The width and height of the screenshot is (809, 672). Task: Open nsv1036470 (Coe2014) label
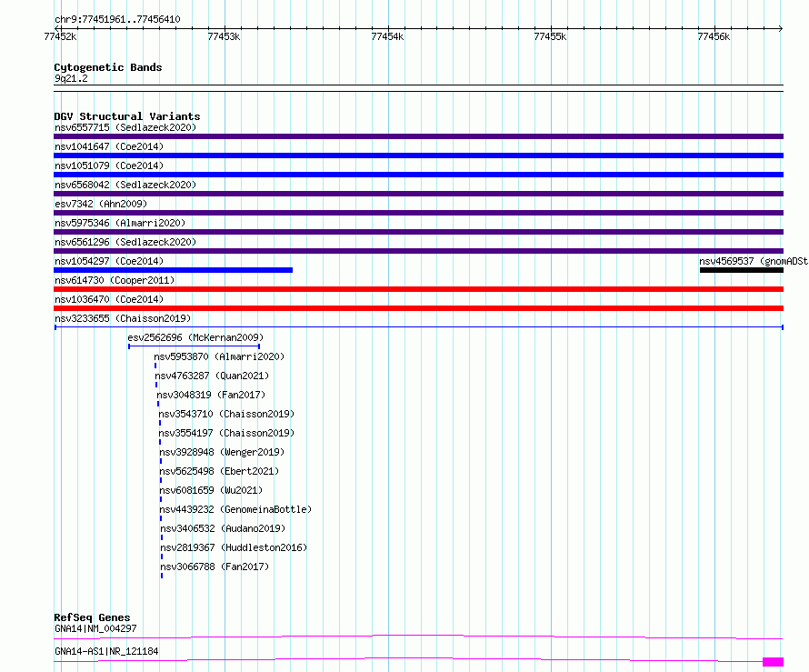coord(109,299)
